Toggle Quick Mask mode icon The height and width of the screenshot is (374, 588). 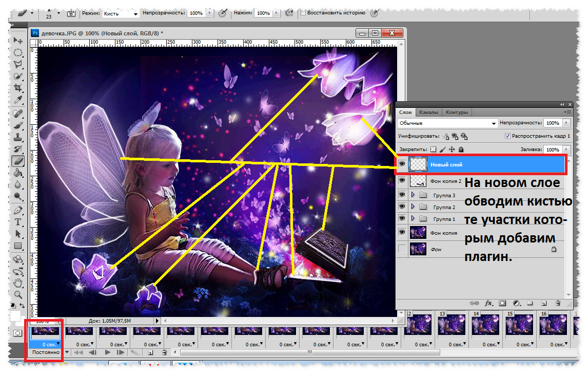(17, 333)
